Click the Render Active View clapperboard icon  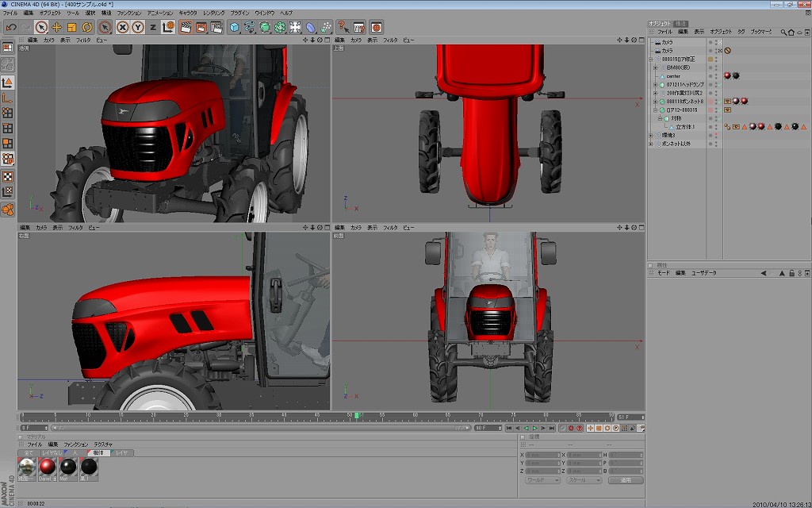click(x=186, y=27)
